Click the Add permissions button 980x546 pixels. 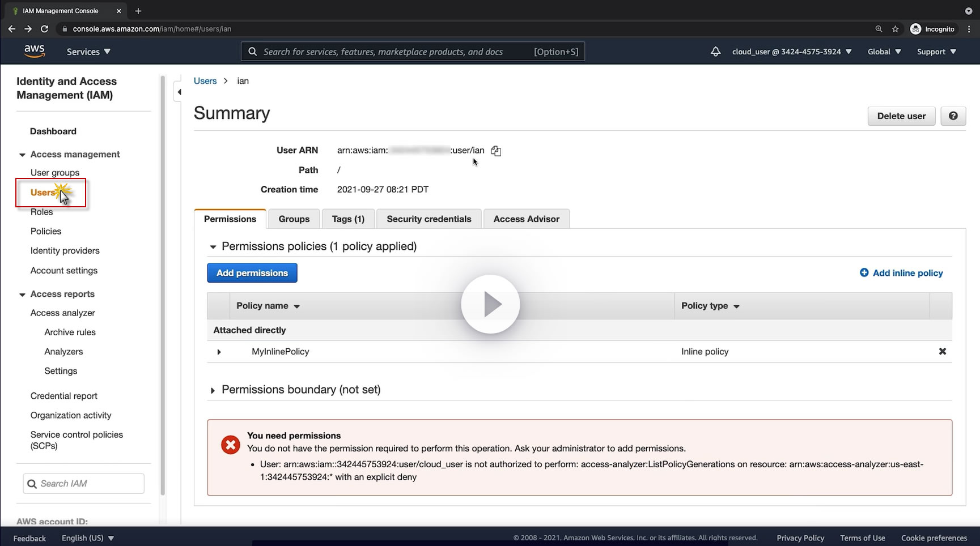252,273
